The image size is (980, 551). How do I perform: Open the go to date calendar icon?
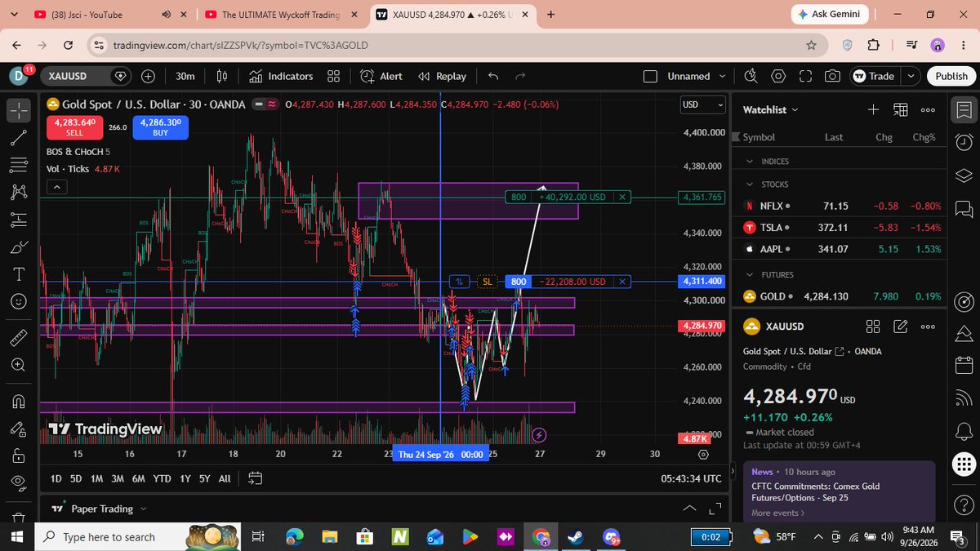(255, 478)
